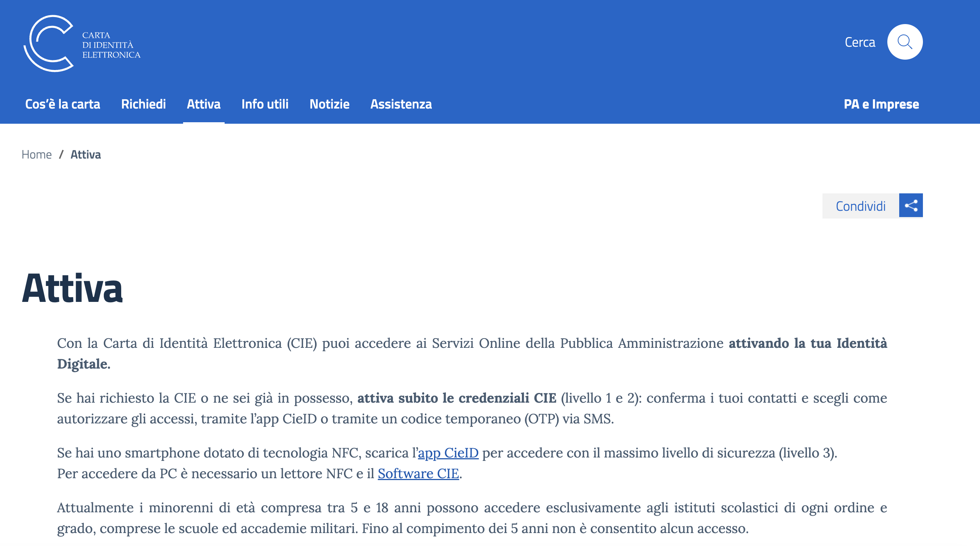
Task: Open search via the magnifying glass icon
Action: (x=905, y=42)
